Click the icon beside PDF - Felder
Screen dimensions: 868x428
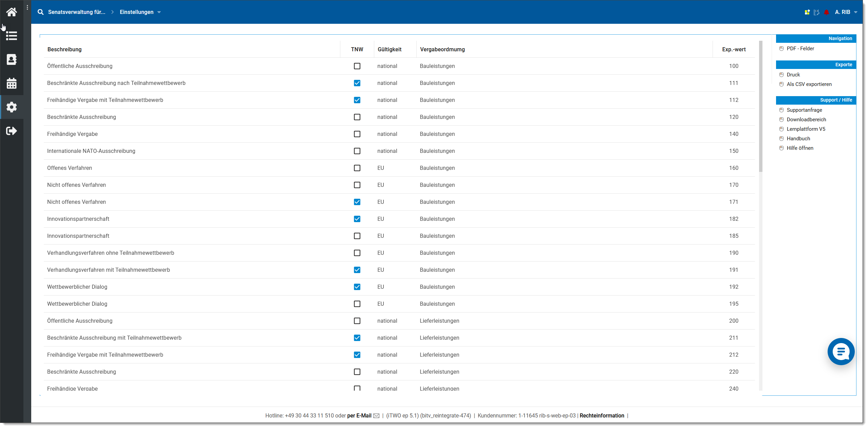(781, 49)
